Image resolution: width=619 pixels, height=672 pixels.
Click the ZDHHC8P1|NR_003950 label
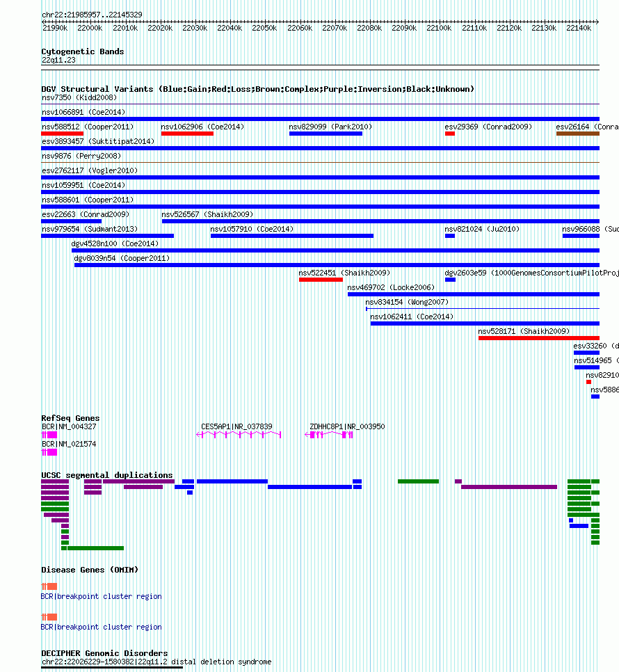348,427
